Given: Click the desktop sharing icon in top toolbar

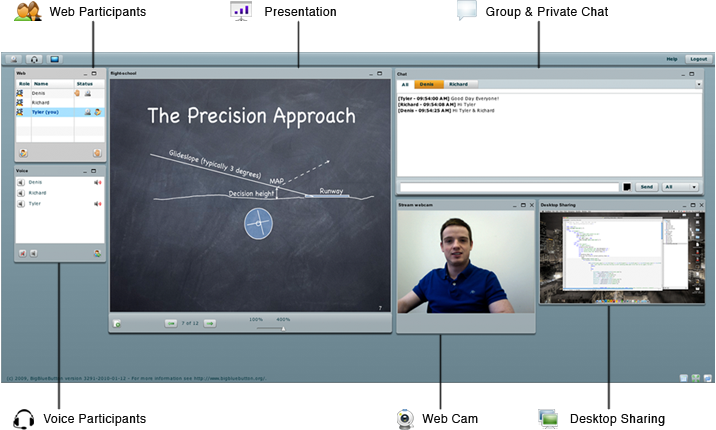Looking at the screenshot, I should pos(54,60).
